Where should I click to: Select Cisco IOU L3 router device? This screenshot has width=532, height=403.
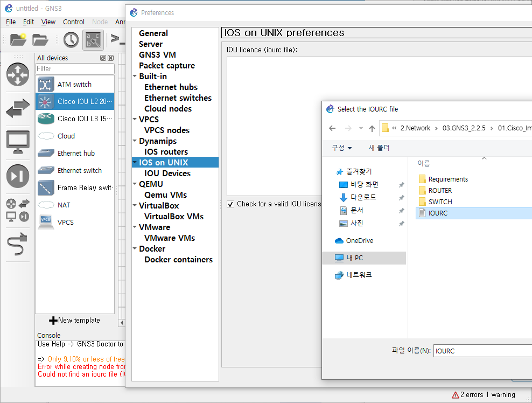(75, 119)
